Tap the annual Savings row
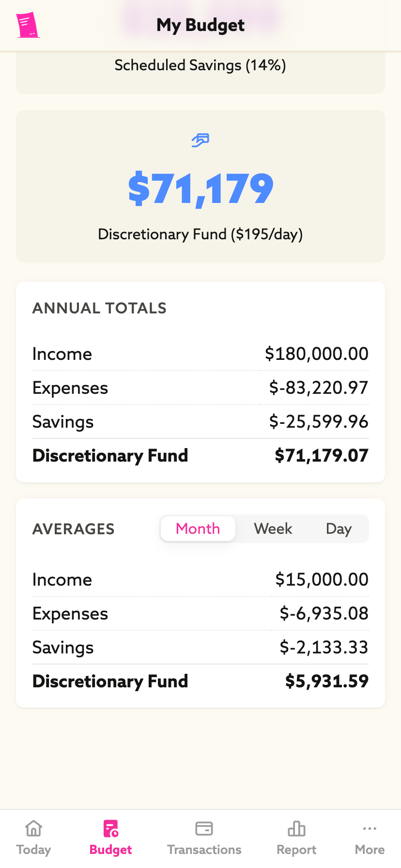This screenshot has height=868, width=401. (200, 422)
